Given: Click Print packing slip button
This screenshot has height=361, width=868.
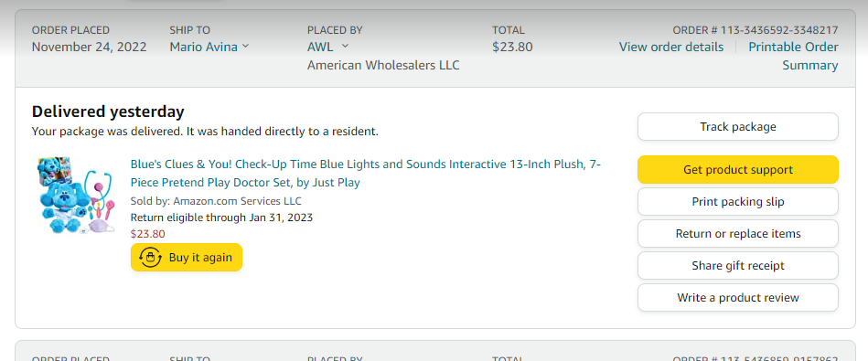Looking at the screenshot, I should point(738,202).
